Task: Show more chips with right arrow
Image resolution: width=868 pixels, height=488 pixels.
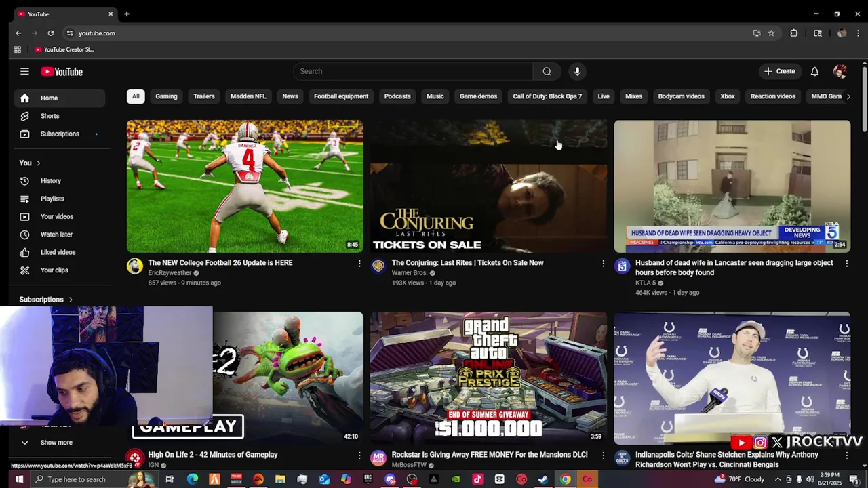Action: 848,96
